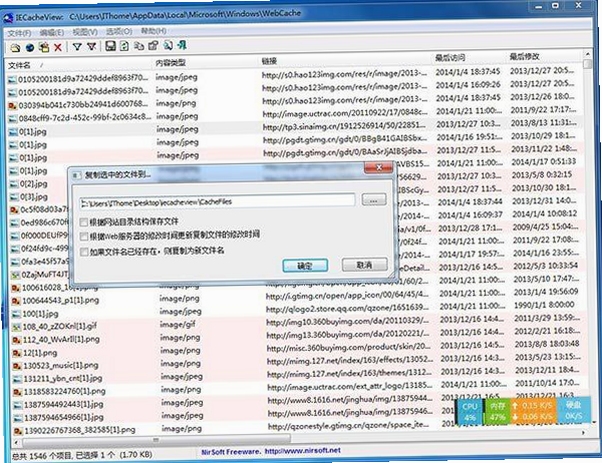The height and width of the screenshot is (463, 602).
Task: Click the horizontal scrollbar left arrow
Action: pos(16,442)
